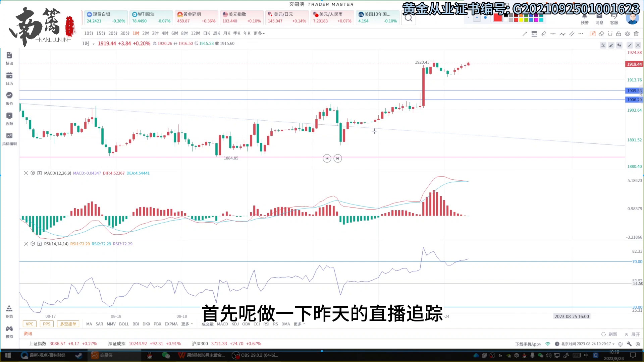Expand 更多 next to EXPMA indicators
This screenshot has width=644, height=362.
pyautogui.click(x=187, y=324)
